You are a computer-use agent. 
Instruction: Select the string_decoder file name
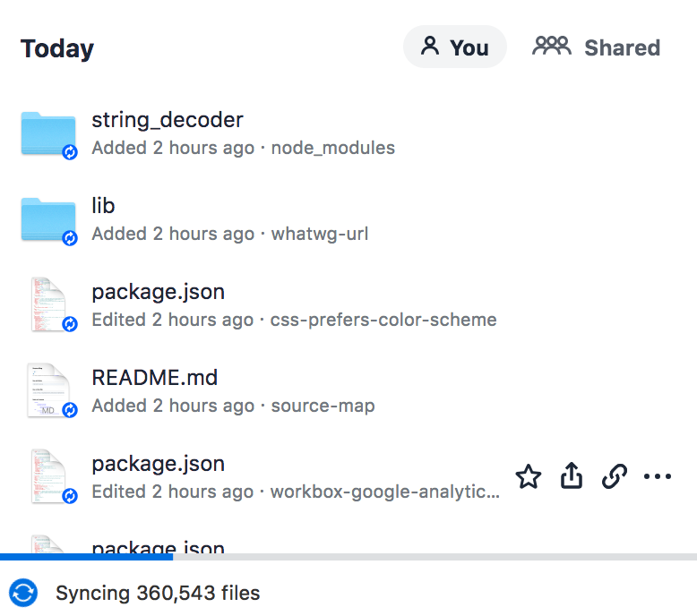(168, 120)
